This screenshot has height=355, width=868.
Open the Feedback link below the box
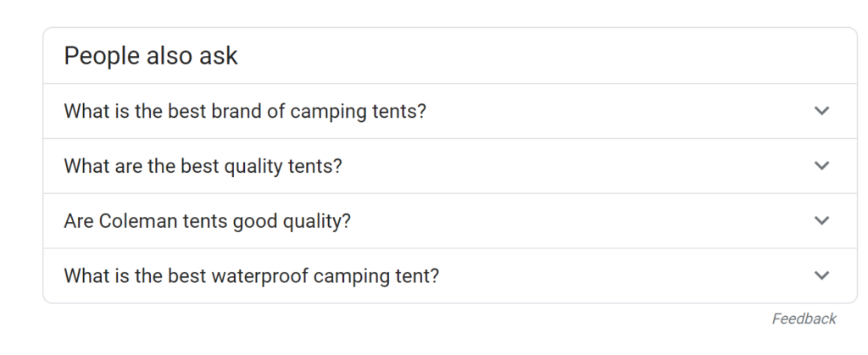pos(804,319)
